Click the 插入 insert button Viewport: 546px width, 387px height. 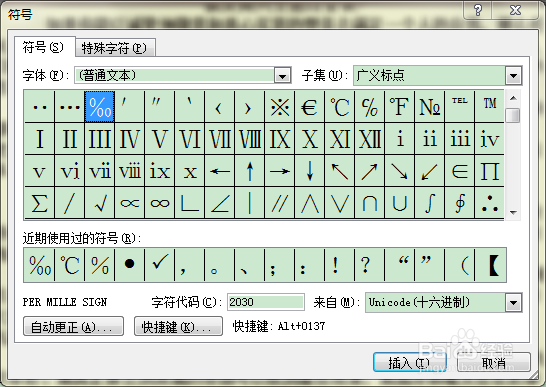pyautogui.click(x=410, y=363)
